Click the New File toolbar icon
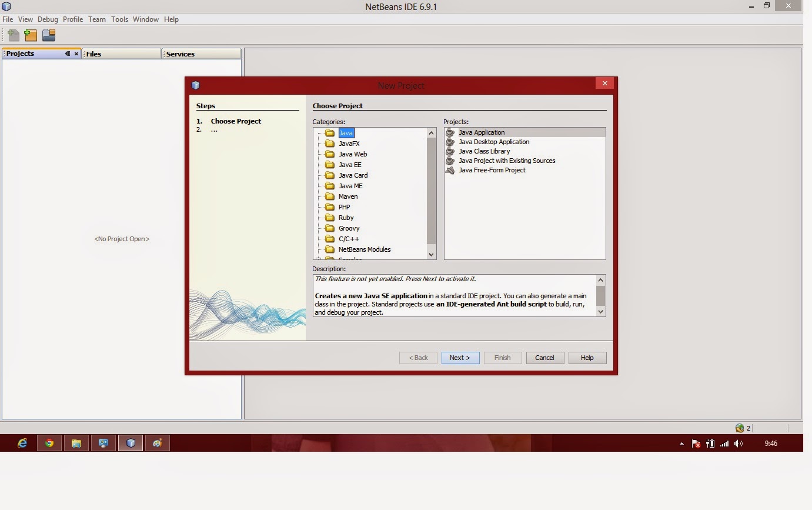 13,35
